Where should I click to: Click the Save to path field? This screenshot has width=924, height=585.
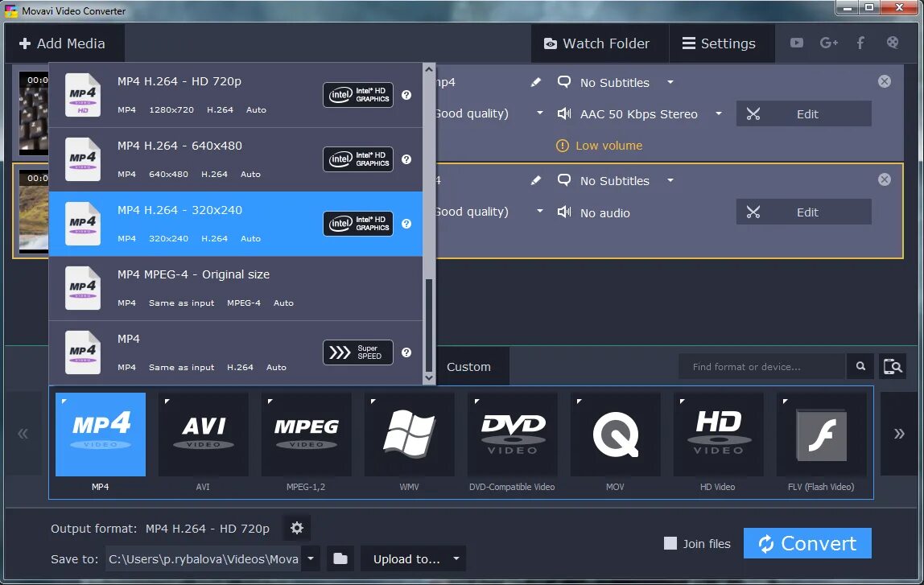204,558
